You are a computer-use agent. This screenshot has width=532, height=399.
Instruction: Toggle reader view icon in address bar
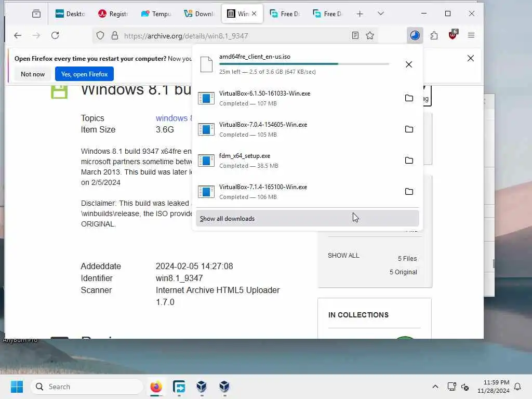[x=355, y=35]
